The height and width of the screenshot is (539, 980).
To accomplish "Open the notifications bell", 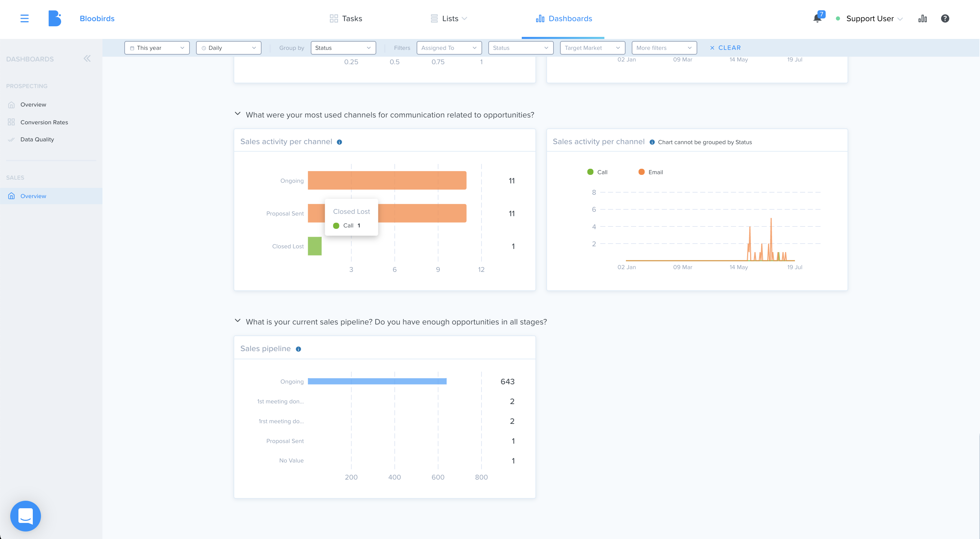I will click(817, 18).
